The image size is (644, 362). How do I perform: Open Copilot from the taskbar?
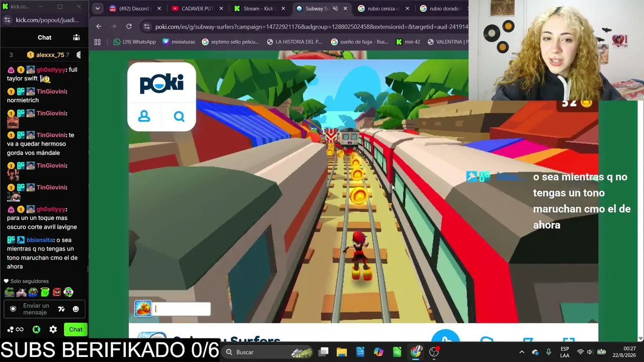click(378, 352)
